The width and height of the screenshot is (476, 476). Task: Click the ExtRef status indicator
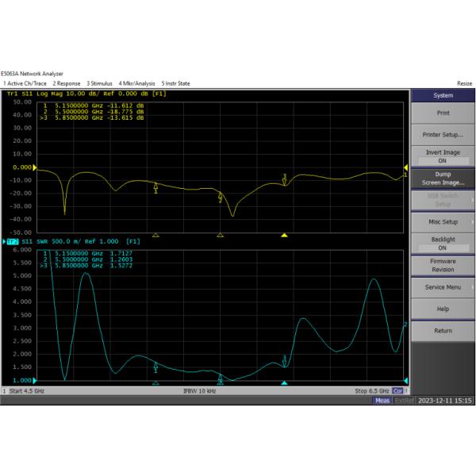[403, 401]
